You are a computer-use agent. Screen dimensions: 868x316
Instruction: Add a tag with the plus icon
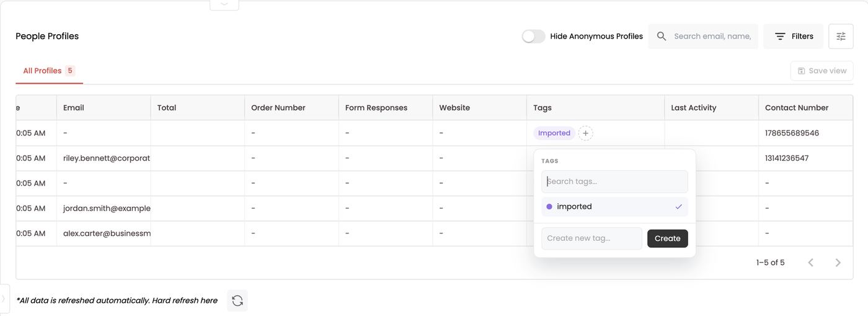point(585,133)
